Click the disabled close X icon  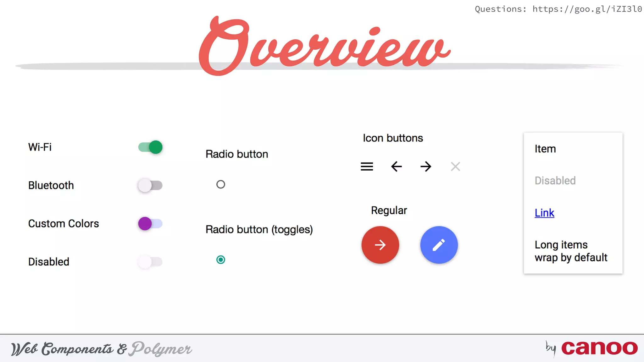coord(455,167)
